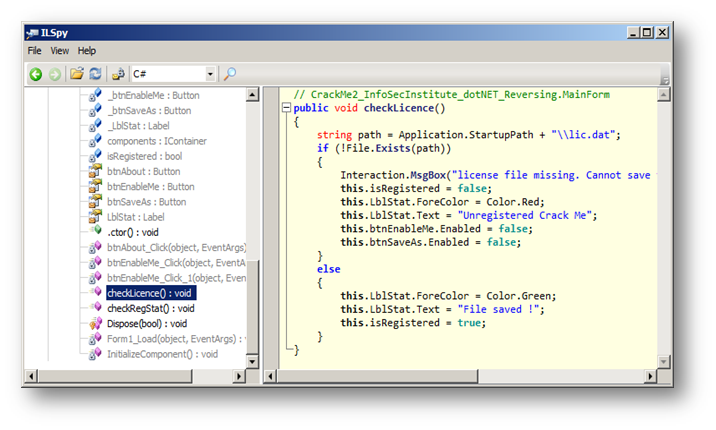
Task: Select Form1_Load(object, EventArgs) node
Action: pos(176,339)
